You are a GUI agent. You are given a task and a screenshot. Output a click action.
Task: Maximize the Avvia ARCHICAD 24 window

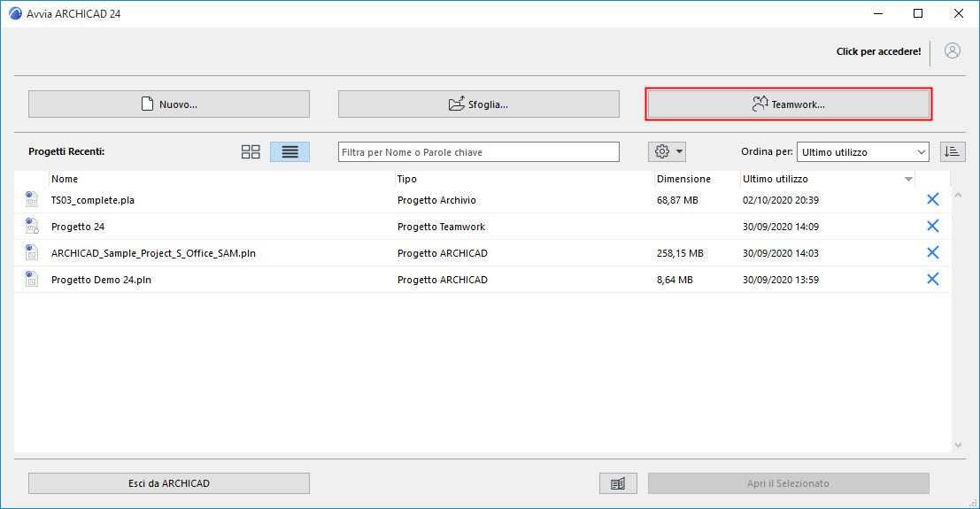917,13
